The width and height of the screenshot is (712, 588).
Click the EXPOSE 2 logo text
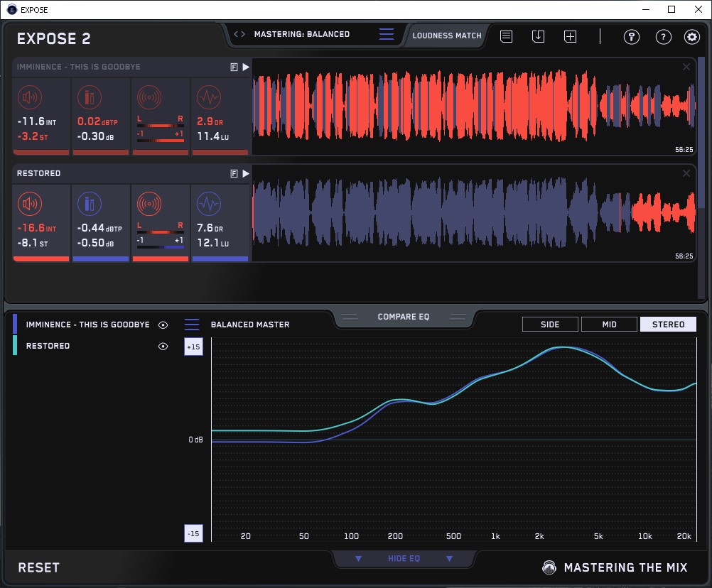(x=53, y=38)
